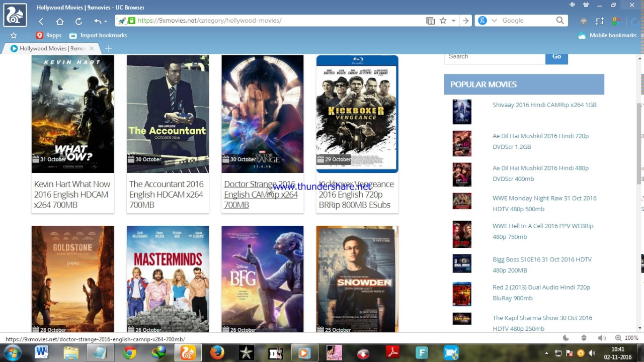Screen dimensions: 644x362
Task: Open Kevin Hart What Now 2016 title link
Action: 72,195
